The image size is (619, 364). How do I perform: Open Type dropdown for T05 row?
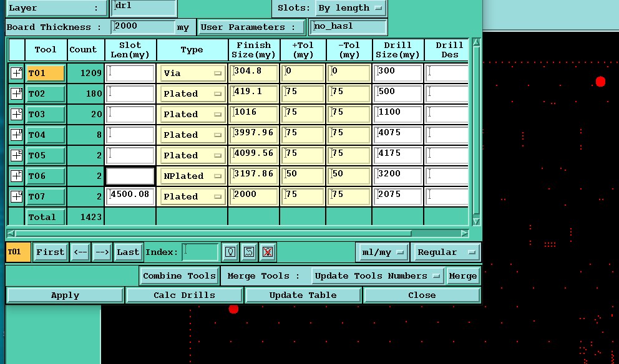[192, 155]
